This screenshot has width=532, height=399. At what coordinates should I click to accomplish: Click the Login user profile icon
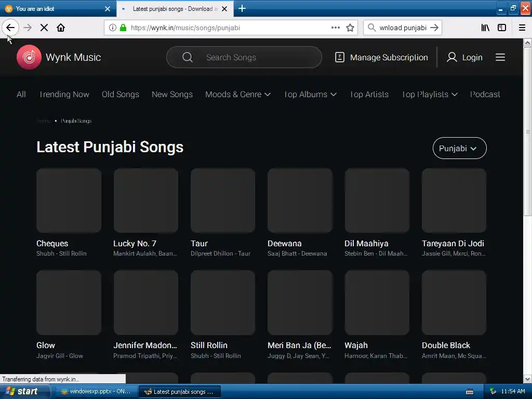451,57
